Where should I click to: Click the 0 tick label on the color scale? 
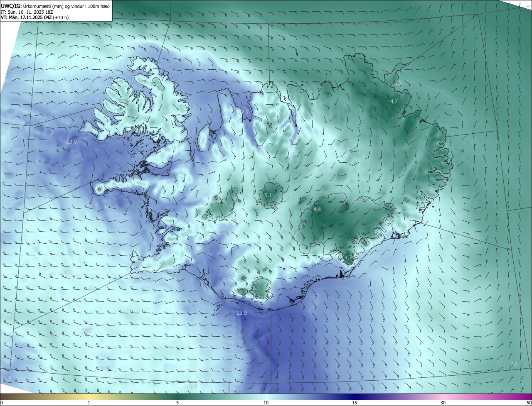[2, 403]
